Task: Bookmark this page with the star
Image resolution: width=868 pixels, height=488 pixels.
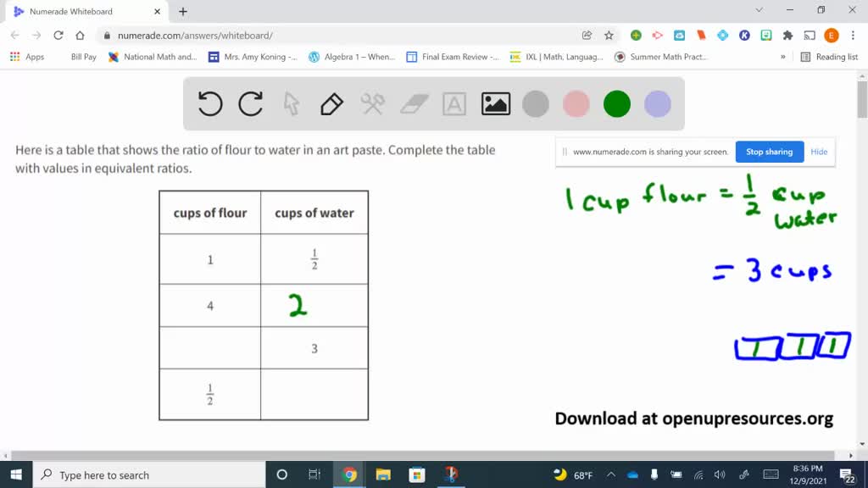Action: [609, 36]
